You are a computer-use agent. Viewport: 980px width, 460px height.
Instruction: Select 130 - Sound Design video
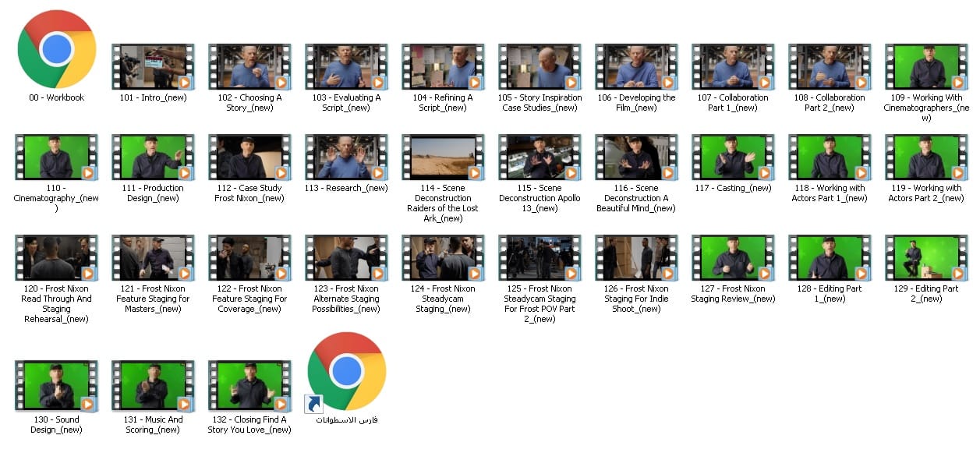pyautogui.click(x=56, y=386)
